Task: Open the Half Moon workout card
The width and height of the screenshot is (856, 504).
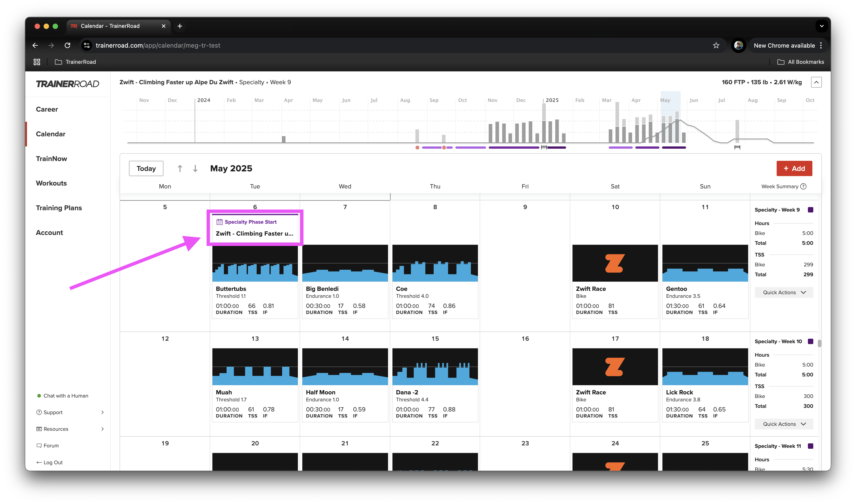Action: click(x=345, y=385)
